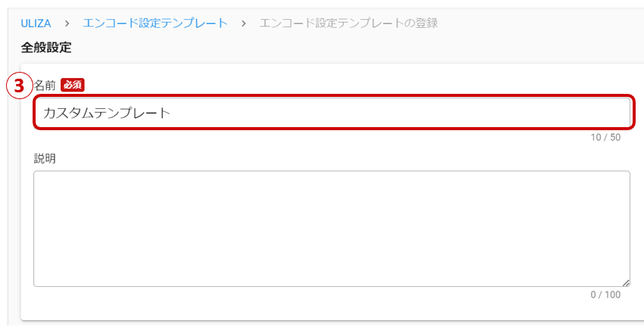The height and width of the screenshot is (327, 644).
Task: Click the 名前 field label
Action: [x=45, y=86]
